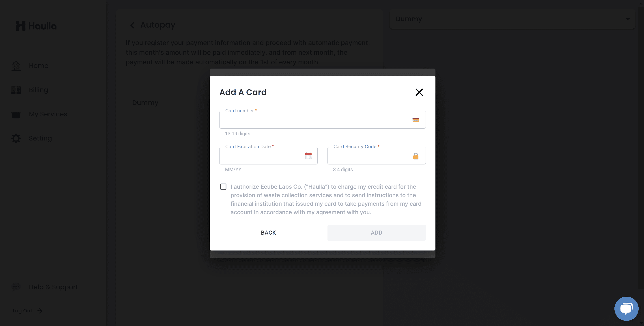Expand the Dummy account dropdown
The image size is (644, 326).
627,19
